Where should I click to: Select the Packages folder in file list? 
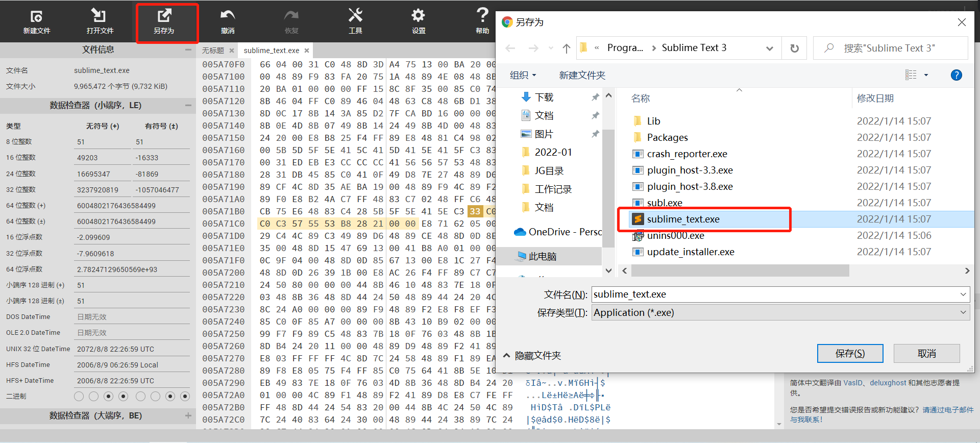(x=667, y=137)
